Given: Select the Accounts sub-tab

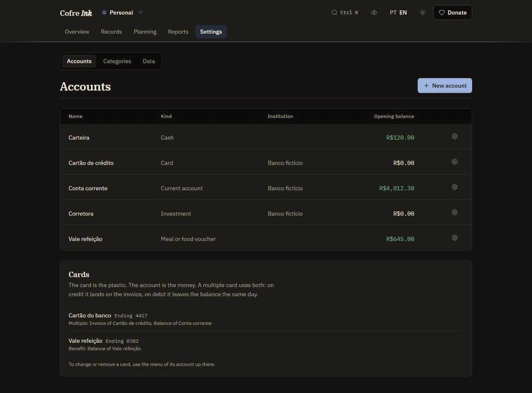Looking at the screenshot, I should click(x=79, y=61).
